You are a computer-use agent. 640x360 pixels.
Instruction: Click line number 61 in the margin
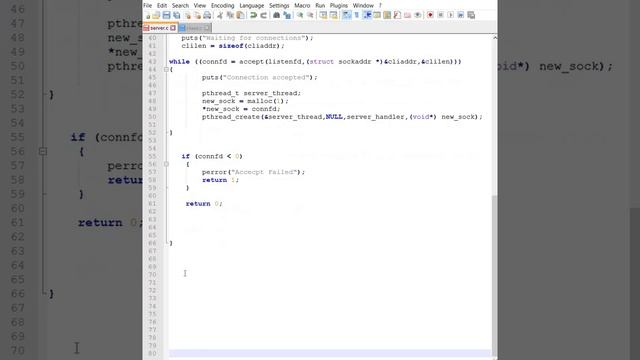(152, 204)
